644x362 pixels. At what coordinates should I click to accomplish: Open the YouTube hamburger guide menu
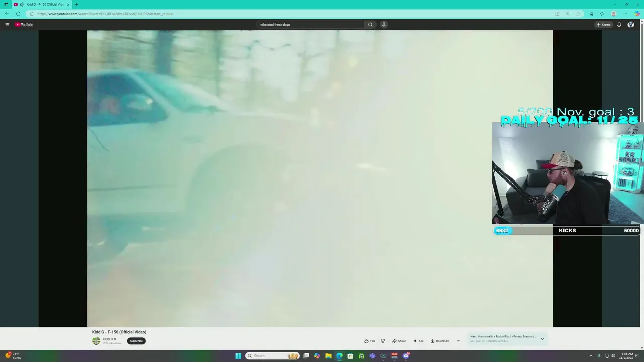(7, 25)
